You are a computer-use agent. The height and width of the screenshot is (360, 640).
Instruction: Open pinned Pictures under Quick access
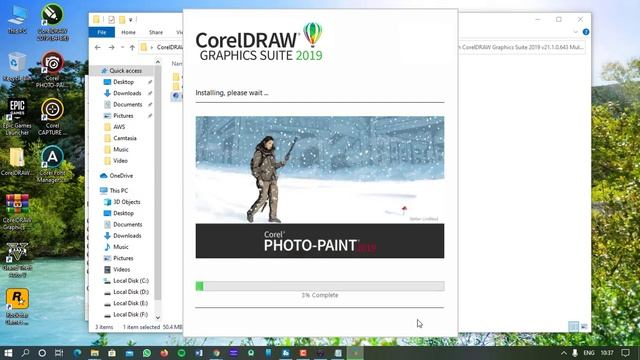pyautogui.click(x=123, y=116)
